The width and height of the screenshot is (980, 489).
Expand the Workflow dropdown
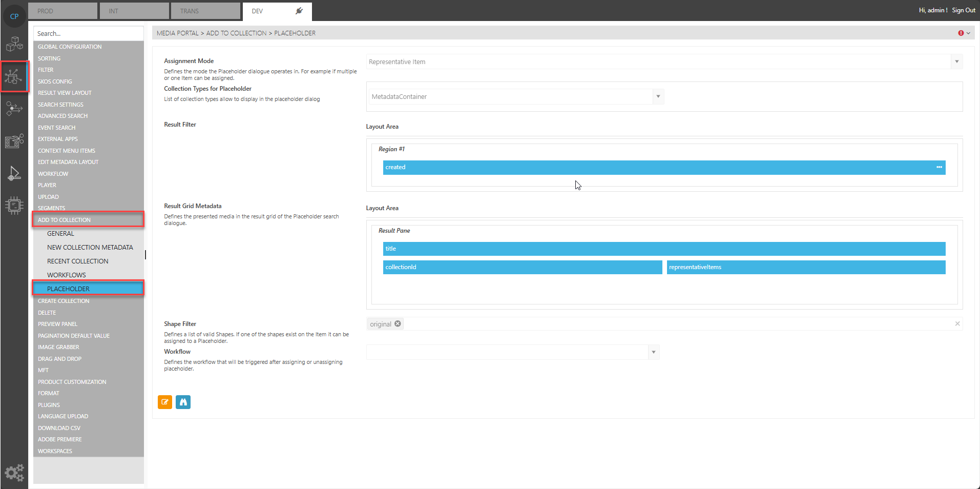(653, 352)
